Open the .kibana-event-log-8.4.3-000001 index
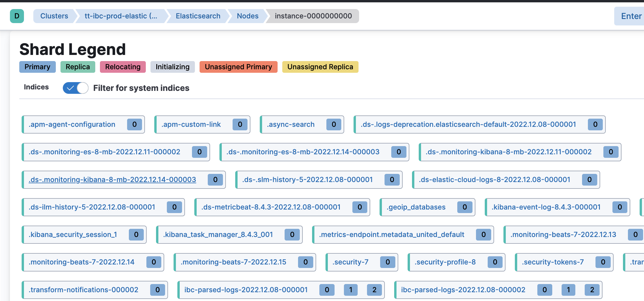 [x=546, y=207]
